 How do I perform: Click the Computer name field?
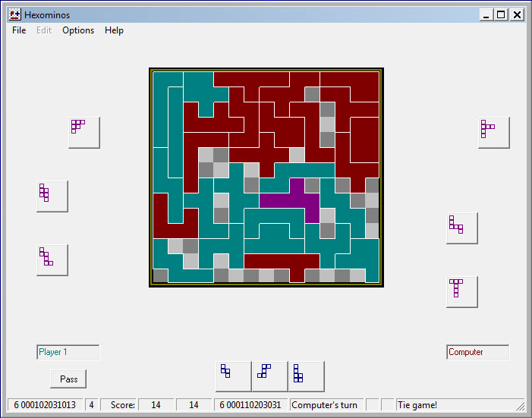tap(477, 352)
